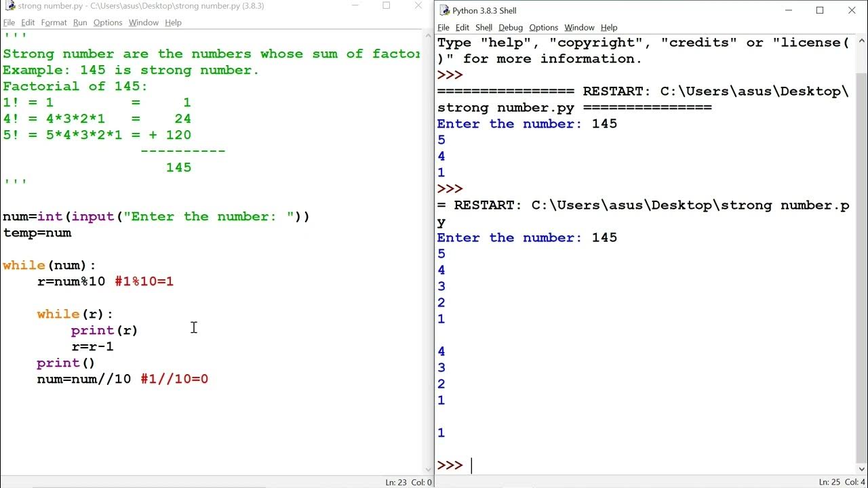Click the second 'Enter the number: 145' shell line
Image resolution: width=868 pixels, height=488 pixels.
tap(527, 238)
